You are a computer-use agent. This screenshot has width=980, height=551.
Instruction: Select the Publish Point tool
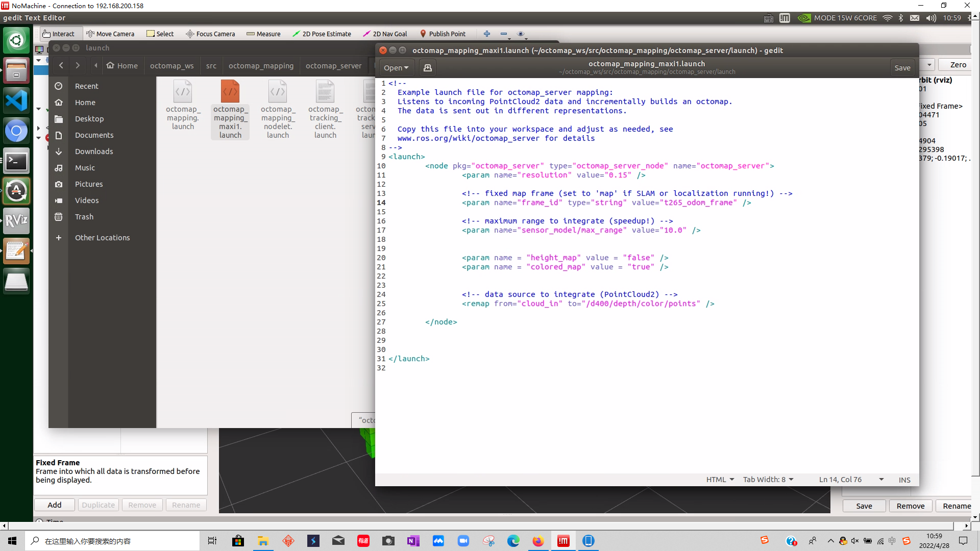coord(443,34)
